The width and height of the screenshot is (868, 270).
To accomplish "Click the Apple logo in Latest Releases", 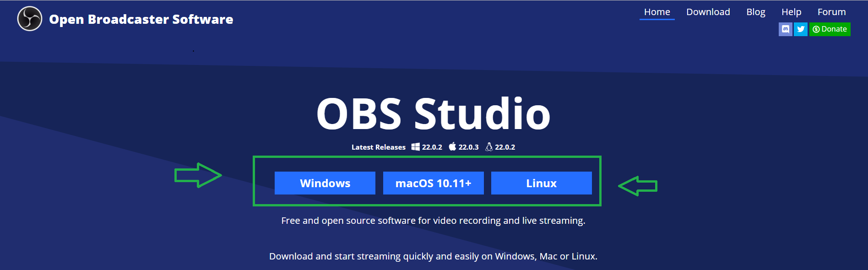I will tap(452, 147).
